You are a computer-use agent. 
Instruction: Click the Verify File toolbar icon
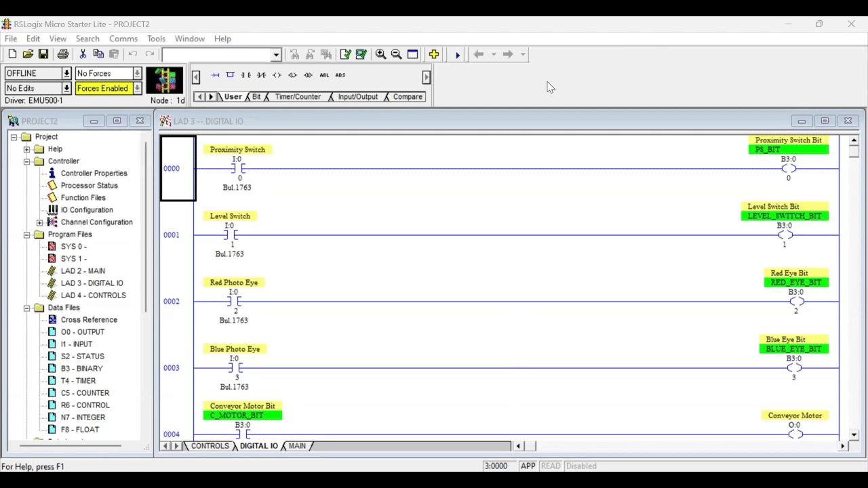click(x=346, y=54)
